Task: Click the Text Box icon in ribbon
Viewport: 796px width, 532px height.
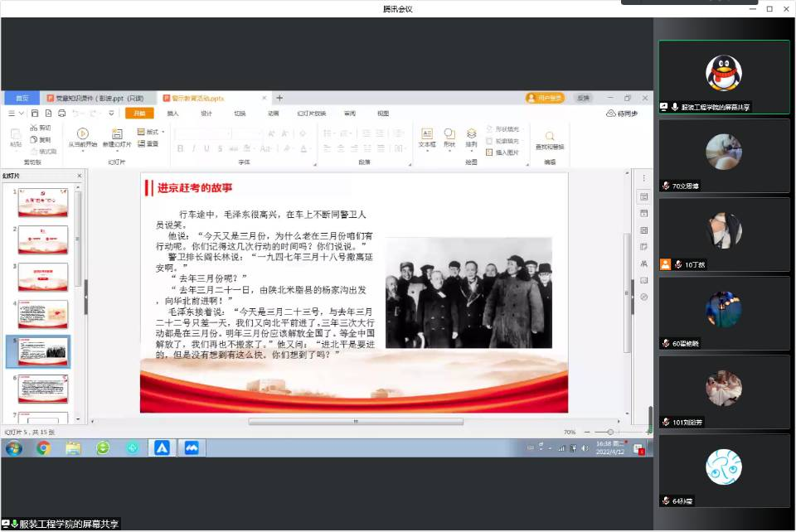Action: click(x=427, y=133)
